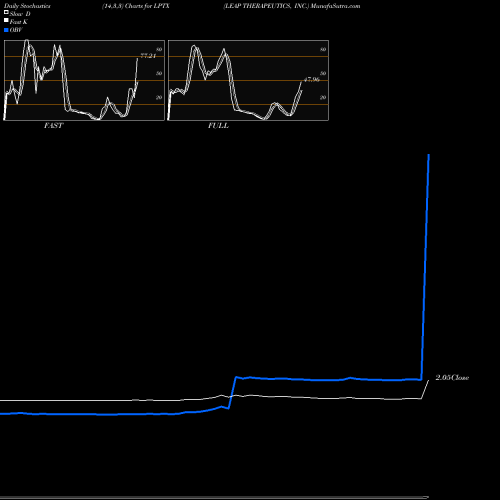Click the FAST stochastic chart thumbnail
500x500 pixels.
click(x=84, y=80)
